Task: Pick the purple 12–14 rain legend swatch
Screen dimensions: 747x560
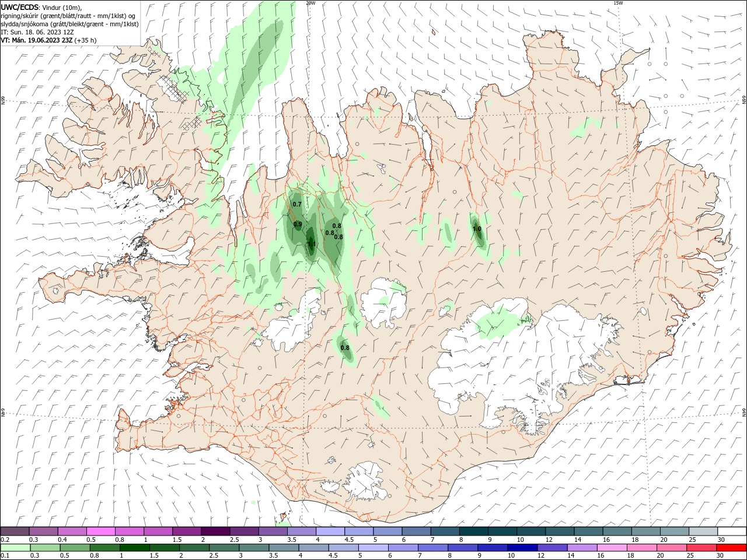Action: [551, 548]
